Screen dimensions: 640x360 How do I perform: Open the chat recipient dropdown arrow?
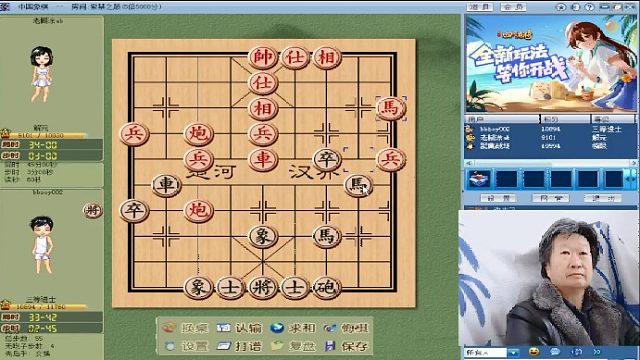[x=513, y=352]
